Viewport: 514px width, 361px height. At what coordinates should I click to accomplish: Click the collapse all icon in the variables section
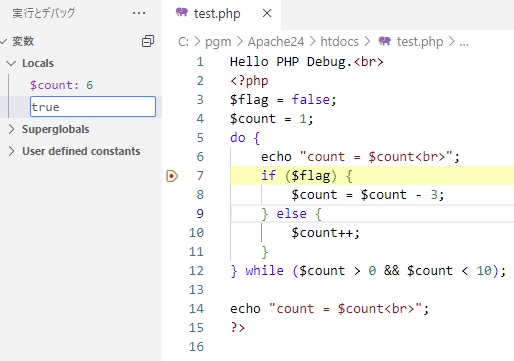[148, 41]
